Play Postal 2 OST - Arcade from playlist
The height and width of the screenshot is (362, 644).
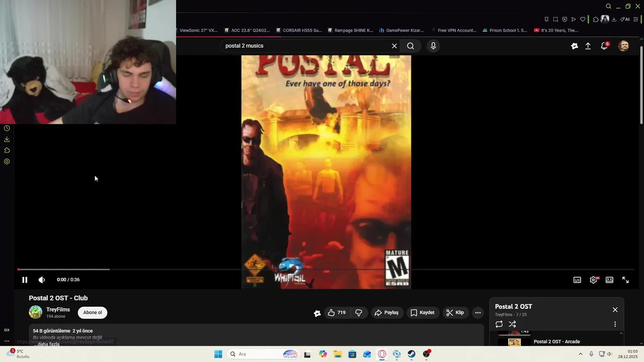(x=556, y=342)
